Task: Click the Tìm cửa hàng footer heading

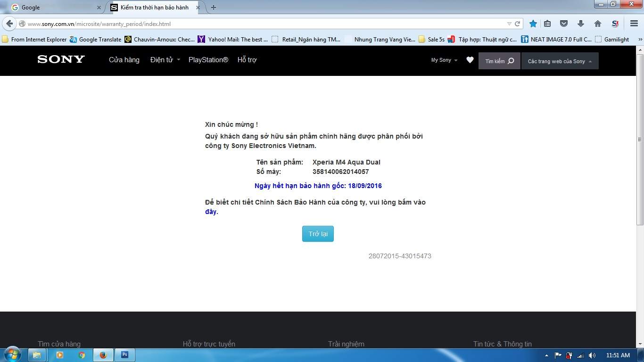Action: tap(59, 344)
